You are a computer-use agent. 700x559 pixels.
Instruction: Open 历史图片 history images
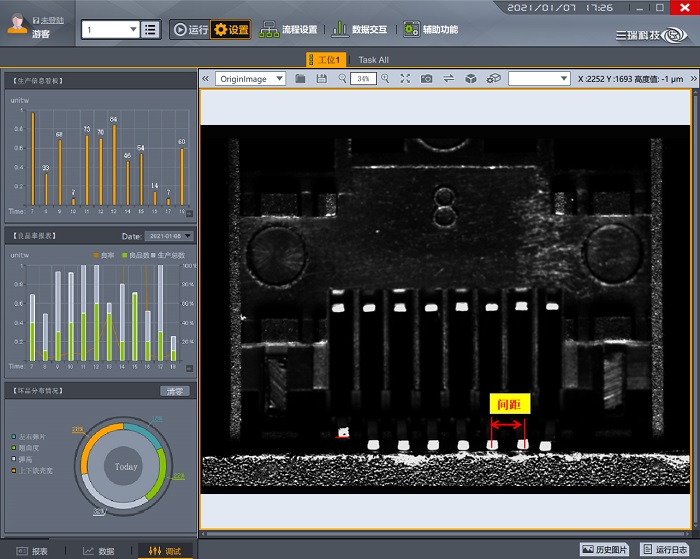pos(607,549)
